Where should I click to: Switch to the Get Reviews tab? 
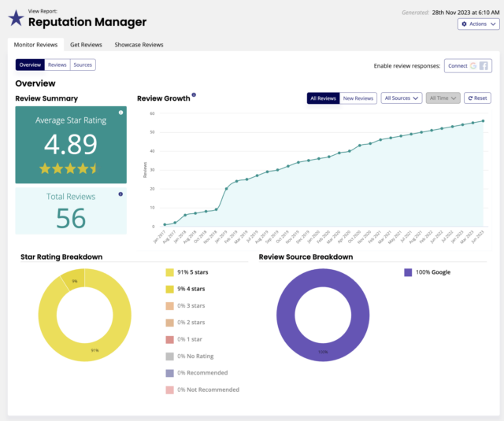84,45
